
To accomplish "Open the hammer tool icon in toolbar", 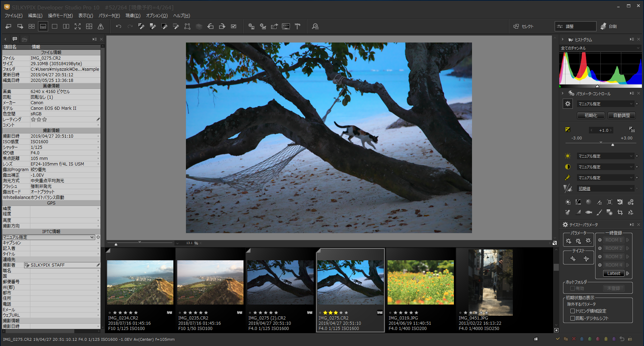I will pyautogui.click(x=298, y=26).
